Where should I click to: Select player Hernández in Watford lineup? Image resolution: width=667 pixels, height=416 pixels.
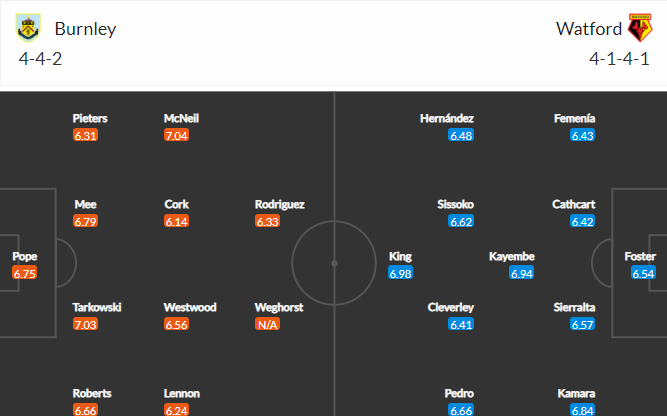tap(447, 118)
